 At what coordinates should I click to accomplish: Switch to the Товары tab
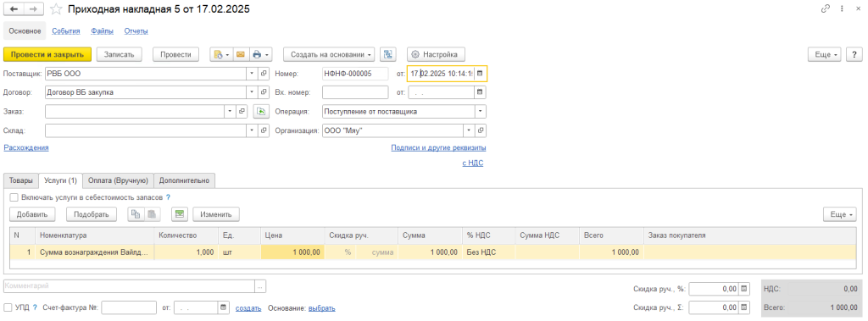[21, 180]
